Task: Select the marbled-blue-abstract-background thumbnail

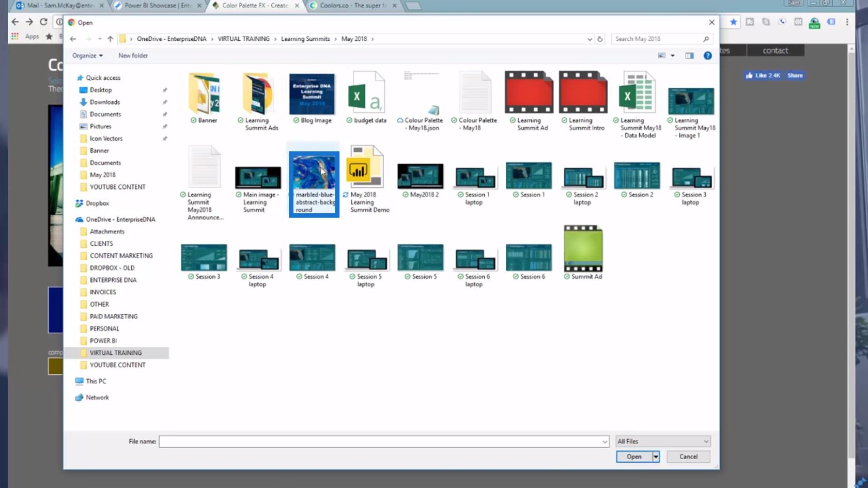Action: tap(314, 184)
